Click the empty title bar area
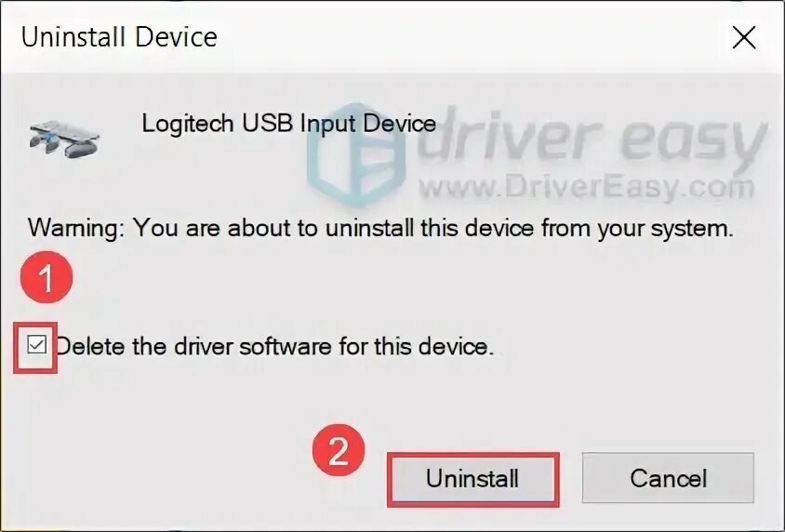The height and width of the screenshot is (532, 785). 471,37
